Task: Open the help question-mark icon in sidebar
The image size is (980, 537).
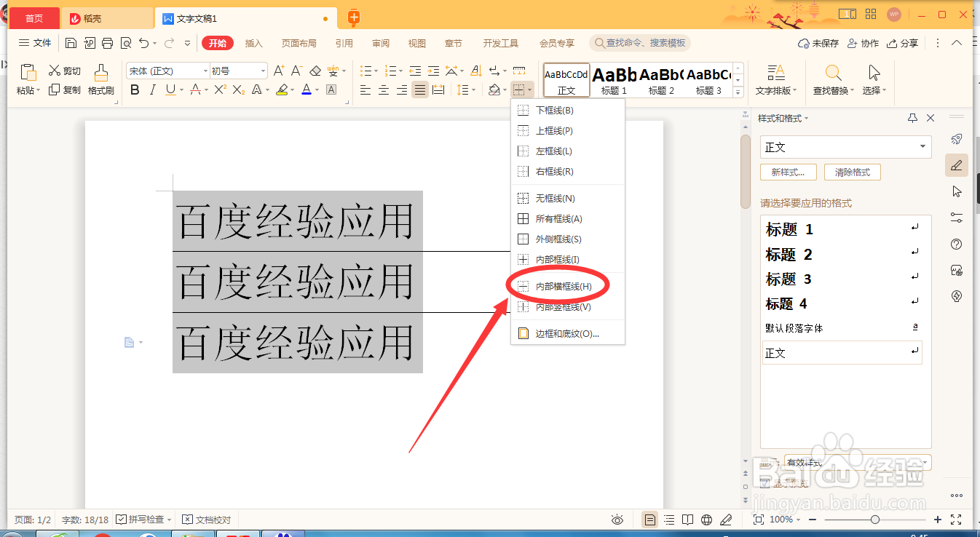Action: (x=957, y=244)
